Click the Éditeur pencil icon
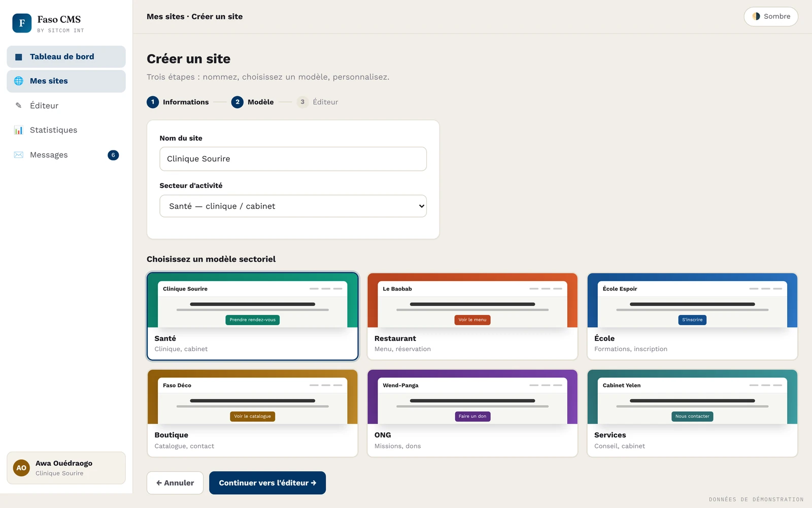The height and width of the screenshot is (508, 812). click(x=19, y=106)
